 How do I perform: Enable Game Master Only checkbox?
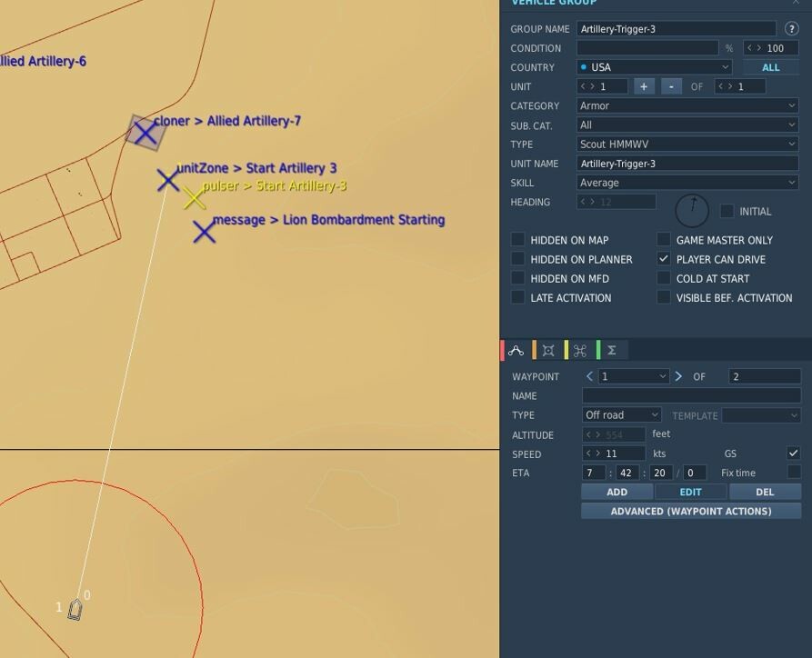664,239
